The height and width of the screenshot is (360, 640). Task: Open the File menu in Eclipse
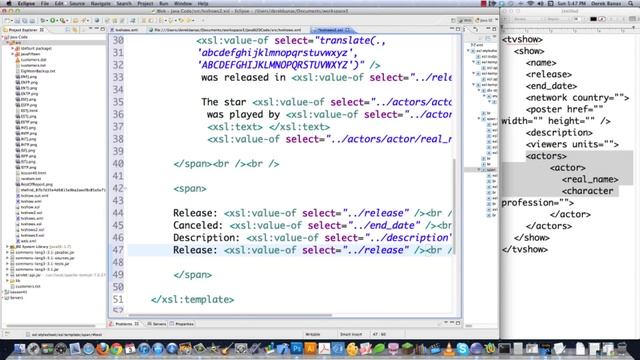44,3
